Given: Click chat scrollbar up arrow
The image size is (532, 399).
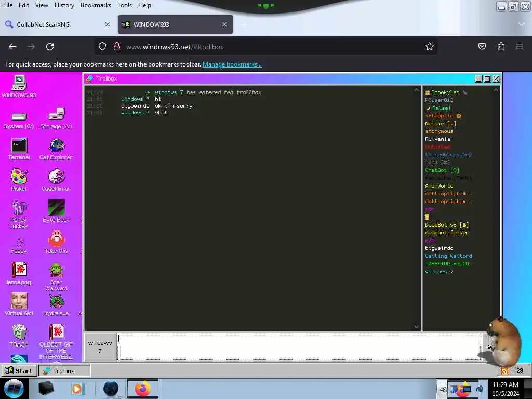Looking at the screenshot, I should (416, 90).
